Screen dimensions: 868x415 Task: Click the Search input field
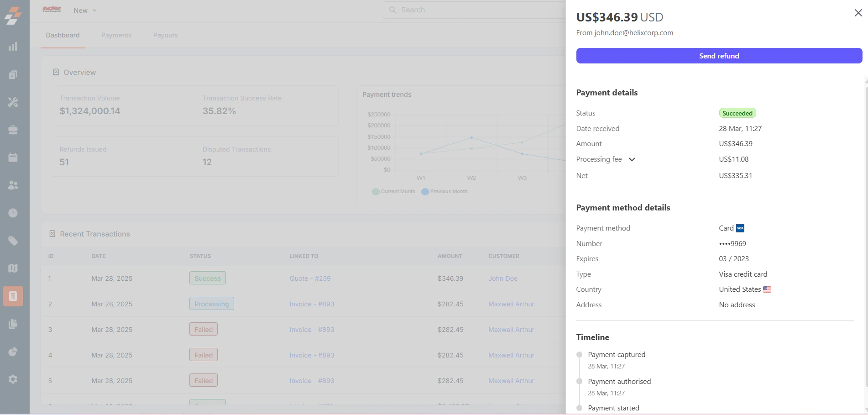pyautogui.click(x=475, y=10)
